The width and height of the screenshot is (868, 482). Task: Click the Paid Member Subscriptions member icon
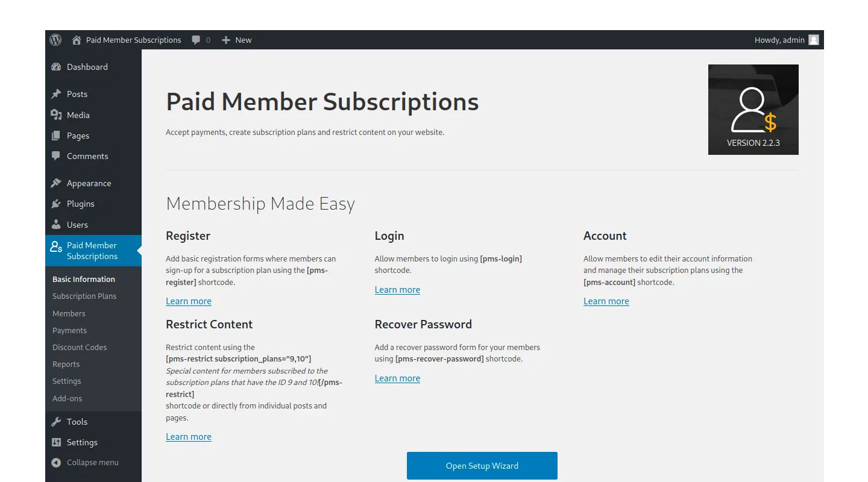[56, 246]
